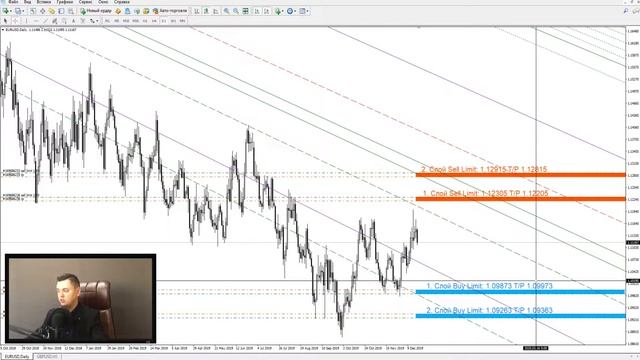Toggle the Data Window icon
This screenshot has width=640, height=360.
click(x=42, y=11)
